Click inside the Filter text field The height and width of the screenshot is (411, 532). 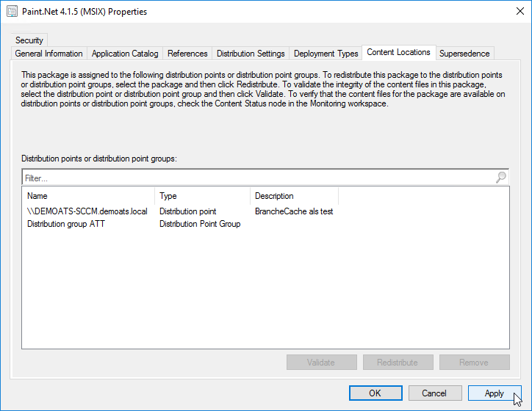[257, 178]
